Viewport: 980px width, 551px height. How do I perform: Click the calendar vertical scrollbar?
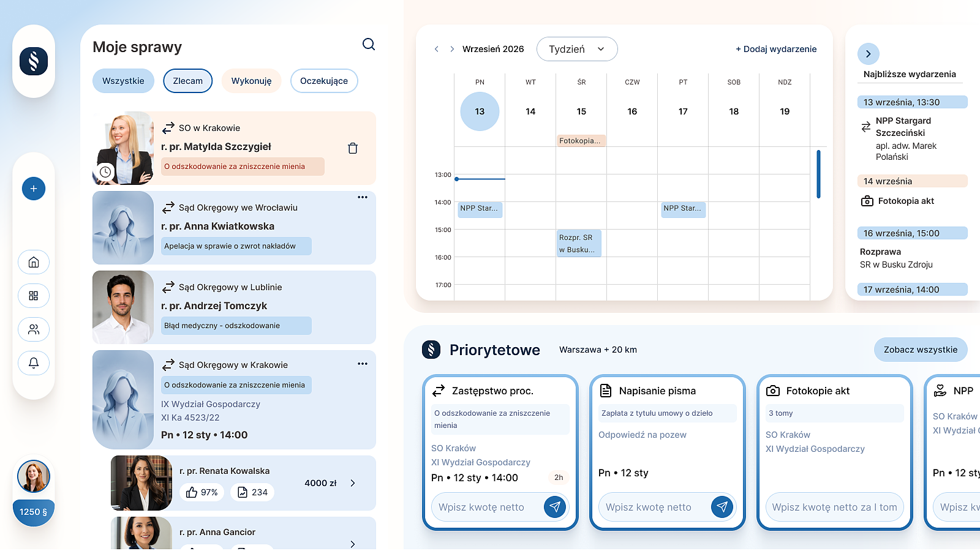(x=818, y=174)
